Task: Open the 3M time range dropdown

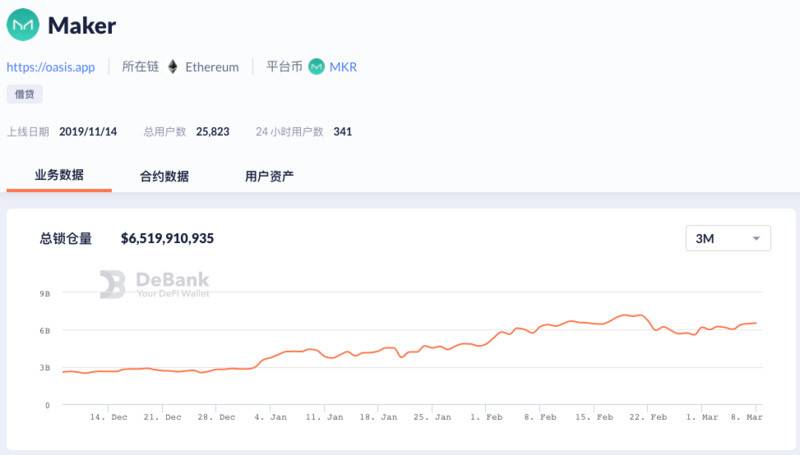Action: pos(727,238)
